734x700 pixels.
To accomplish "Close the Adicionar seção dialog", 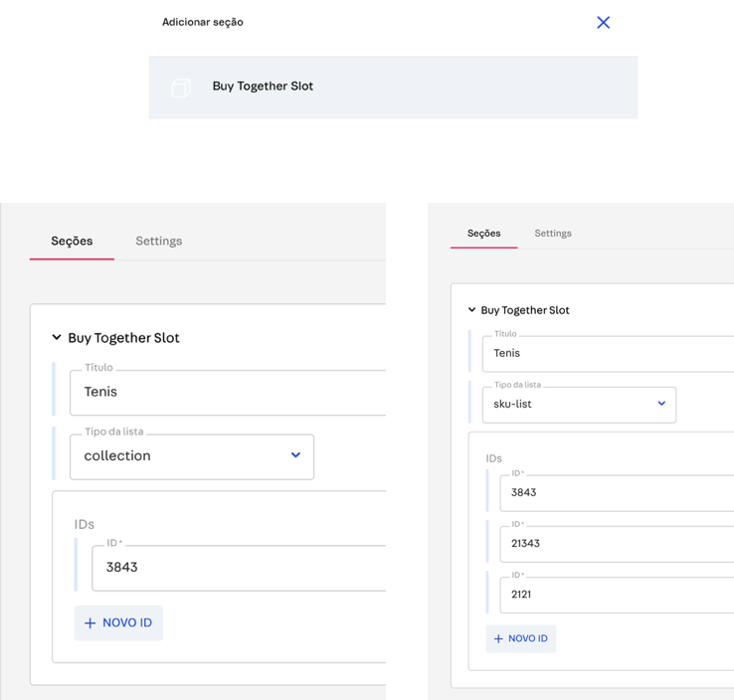I will [603, 22].
